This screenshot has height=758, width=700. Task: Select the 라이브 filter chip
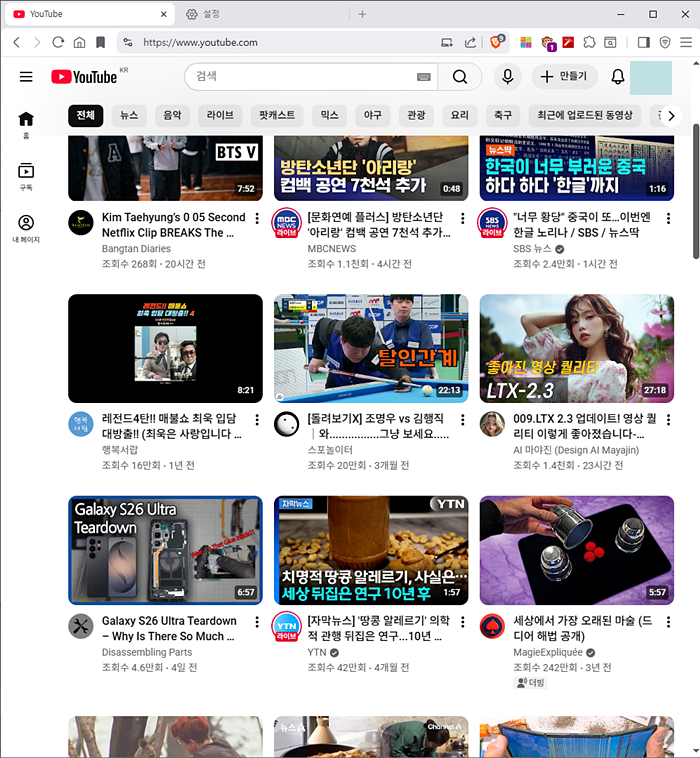click(x=220, y=116)
